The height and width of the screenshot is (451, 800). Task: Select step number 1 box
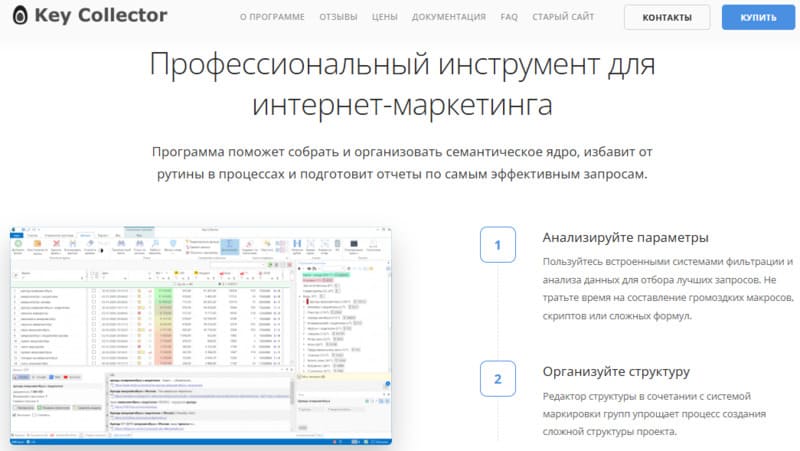pos(497,245)
